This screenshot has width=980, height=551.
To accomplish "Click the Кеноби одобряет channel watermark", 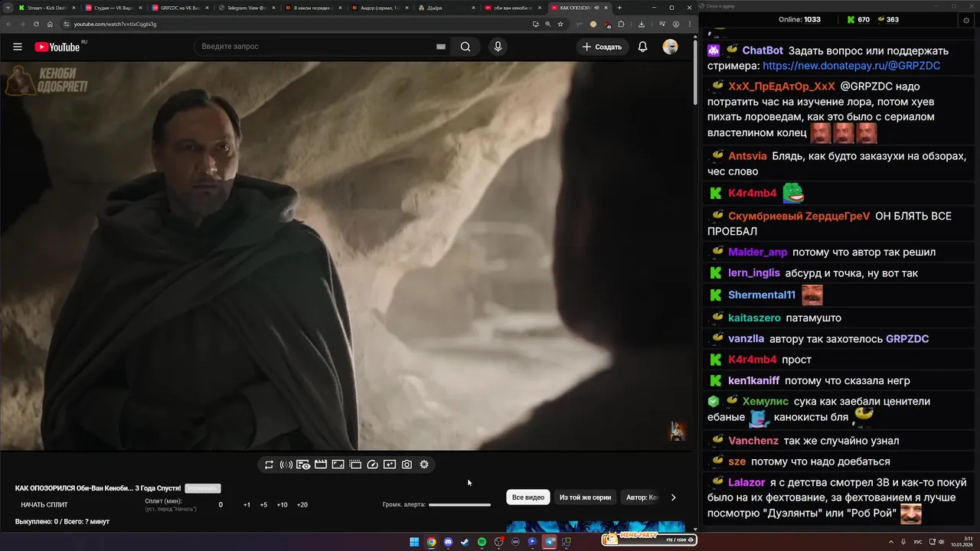I will coord(46,80).
